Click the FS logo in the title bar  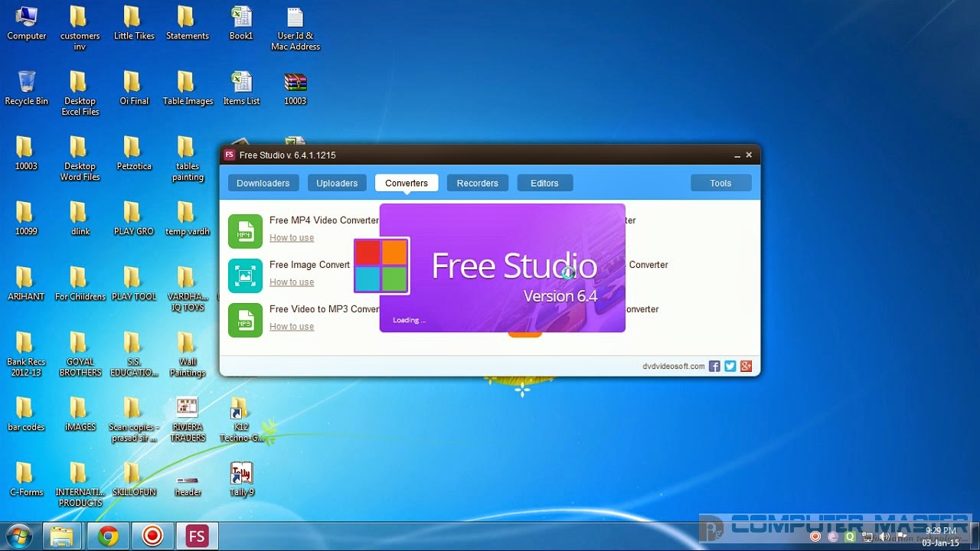[x=229, y=155]
